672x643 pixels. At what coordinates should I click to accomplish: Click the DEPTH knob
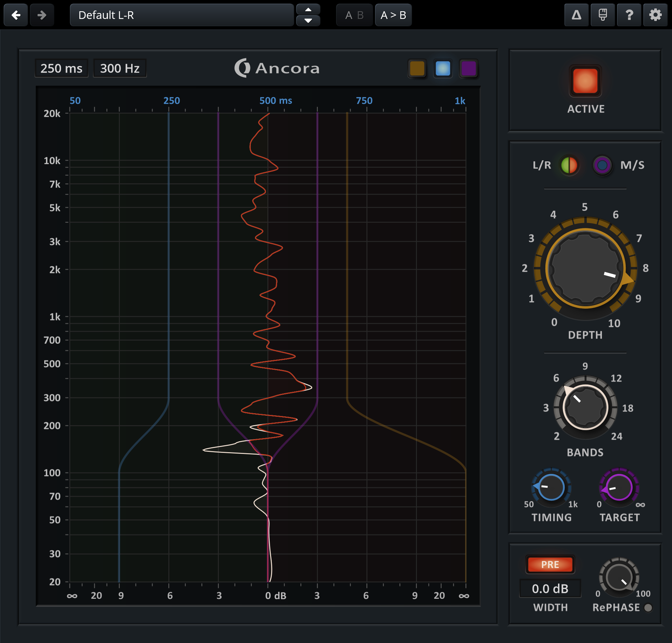(x=585, y=268)
